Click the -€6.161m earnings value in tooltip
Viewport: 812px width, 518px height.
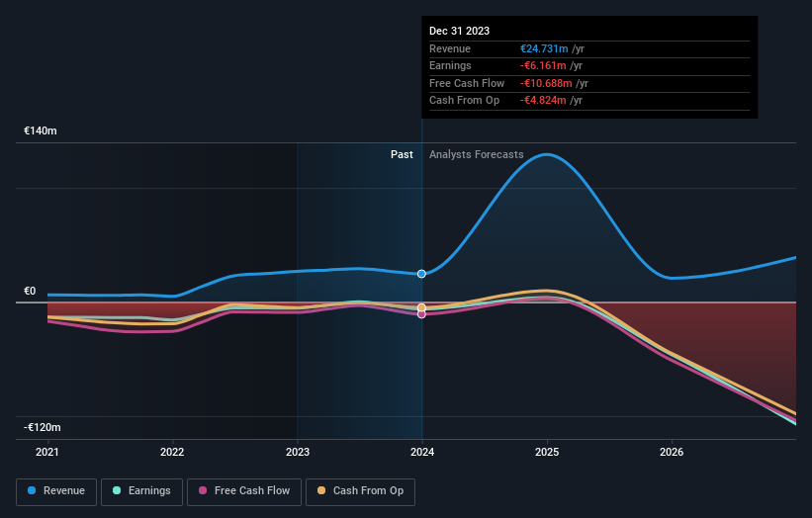543,65
